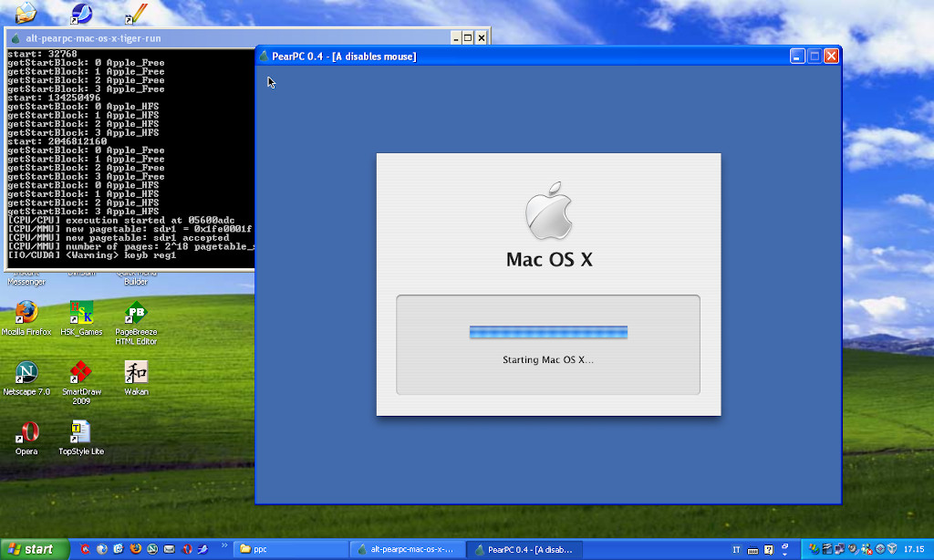Click the VirtualBox cube tray icon

(892, 549)
